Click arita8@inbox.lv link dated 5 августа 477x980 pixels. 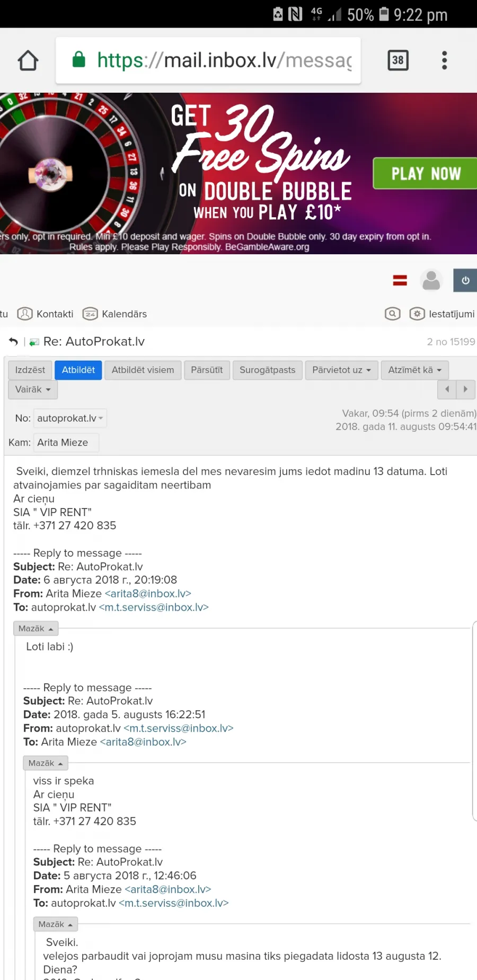coord(168,889)
